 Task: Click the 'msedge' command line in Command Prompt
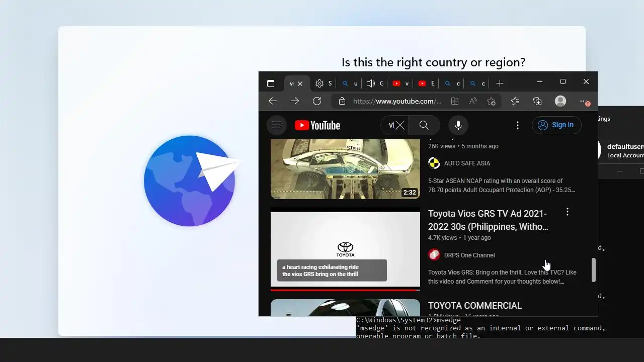click(x=409, y=320)
